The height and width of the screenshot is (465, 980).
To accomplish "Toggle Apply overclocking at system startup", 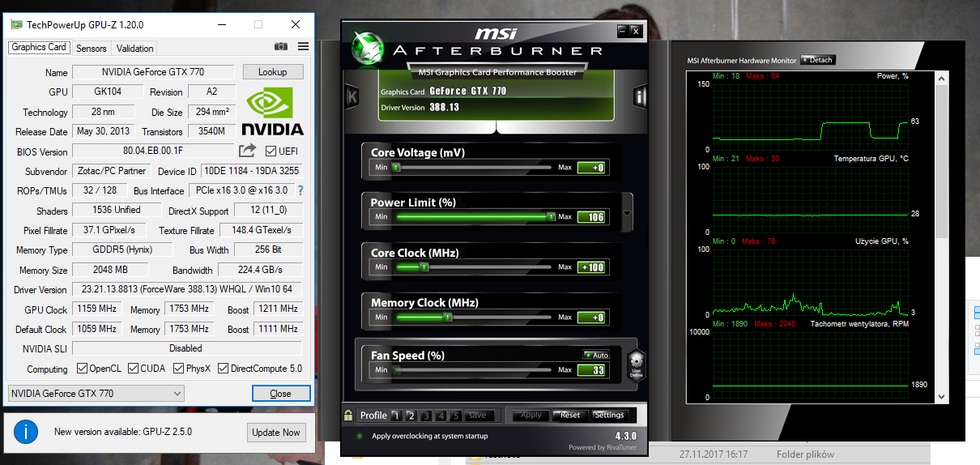I will coord(360,436).
